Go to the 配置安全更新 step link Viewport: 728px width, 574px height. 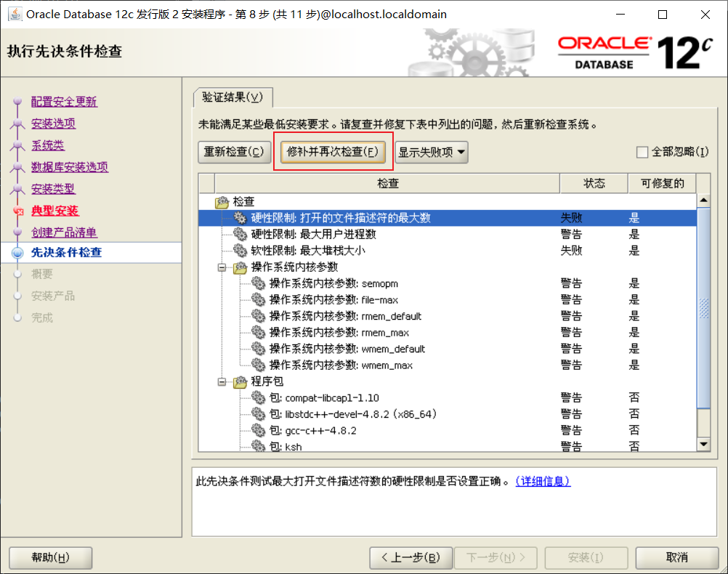[x=64, y=102]
